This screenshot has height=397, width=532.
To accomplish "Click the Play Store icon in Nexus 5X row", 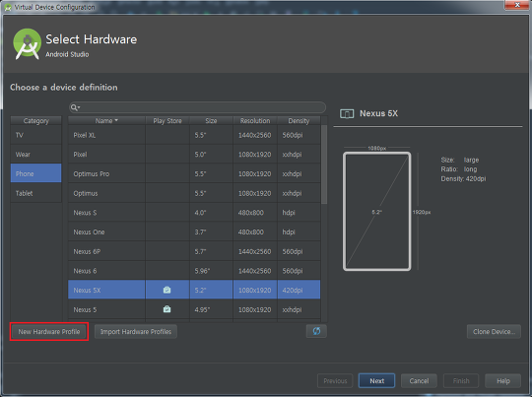I will coord(166,290).
